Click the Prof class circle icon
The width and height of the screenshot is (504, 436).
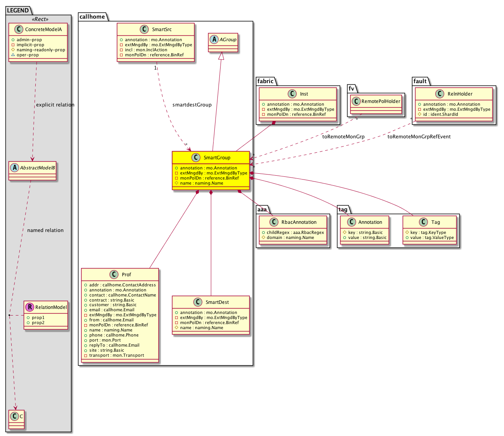point(114,274)
